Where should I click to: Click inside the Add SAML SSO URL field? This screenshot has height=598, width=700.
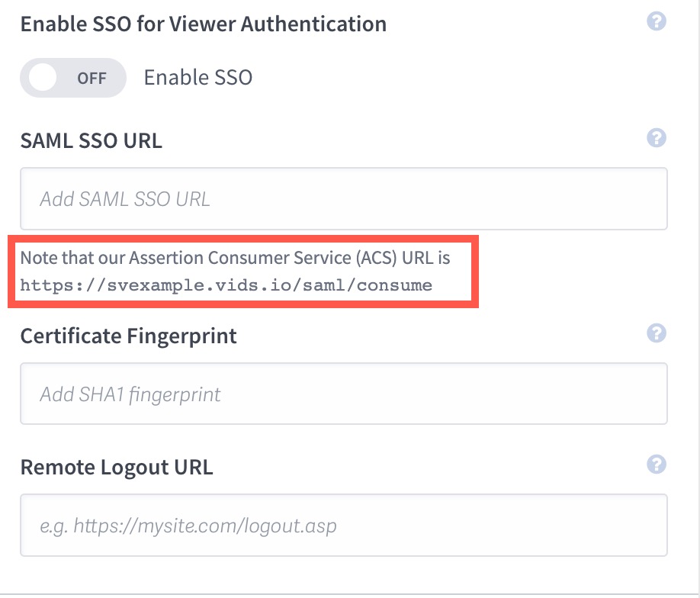(x=343, y=198)
